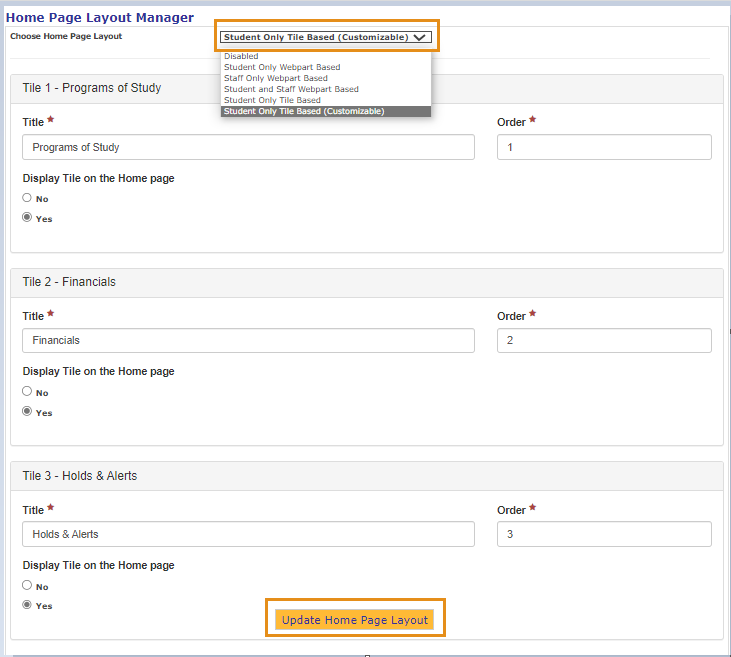Pick Staff Only Webpart Based option
731x657 pixels.
275,78
